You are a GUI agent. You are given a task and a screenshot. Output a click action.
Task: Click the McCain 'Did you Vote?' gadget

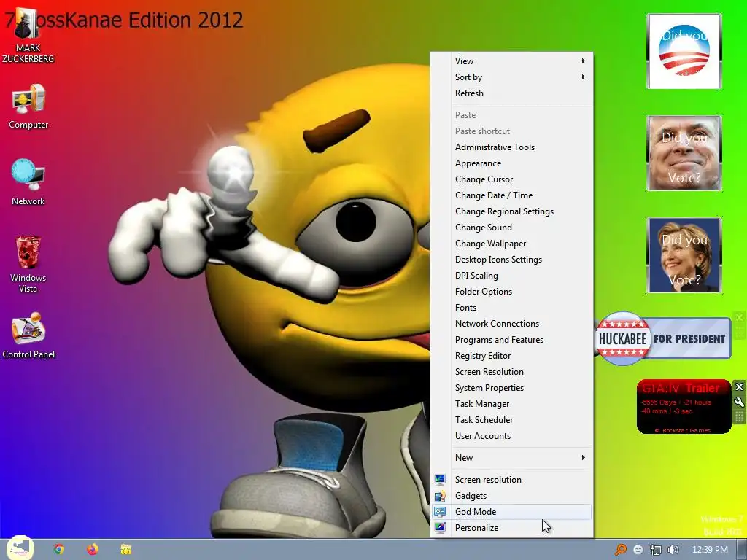684,153
